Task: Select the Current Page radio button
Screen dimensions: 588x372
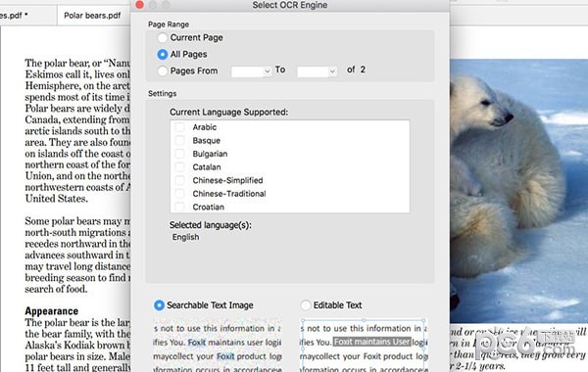Action: tap(163, 37)
